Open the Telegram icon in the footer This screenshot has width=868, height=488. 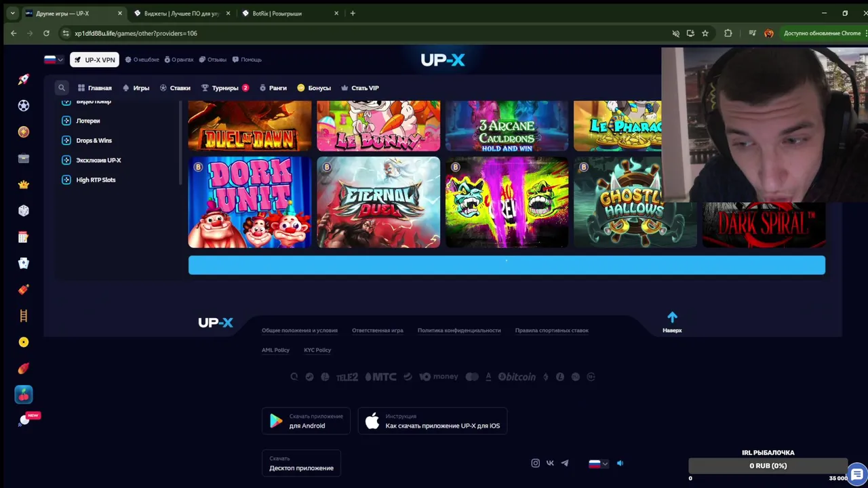pos(565,463)
